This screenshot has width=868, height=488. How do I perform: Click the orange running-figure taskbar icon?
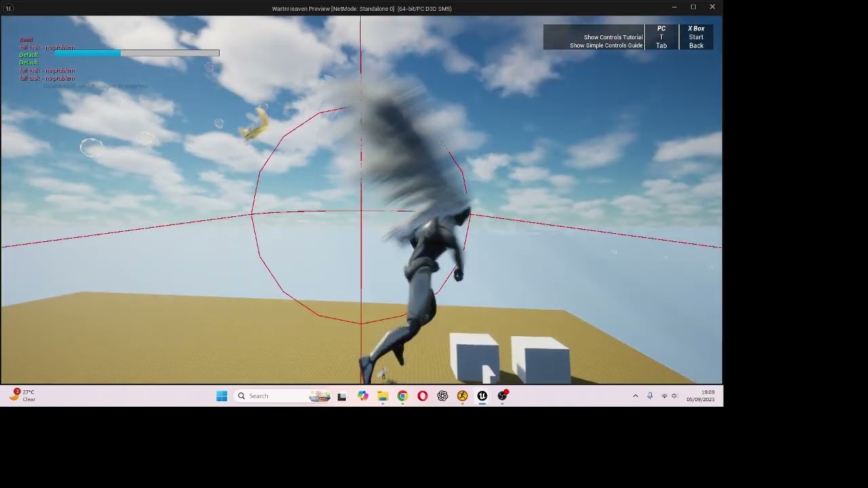click(462, 396)
